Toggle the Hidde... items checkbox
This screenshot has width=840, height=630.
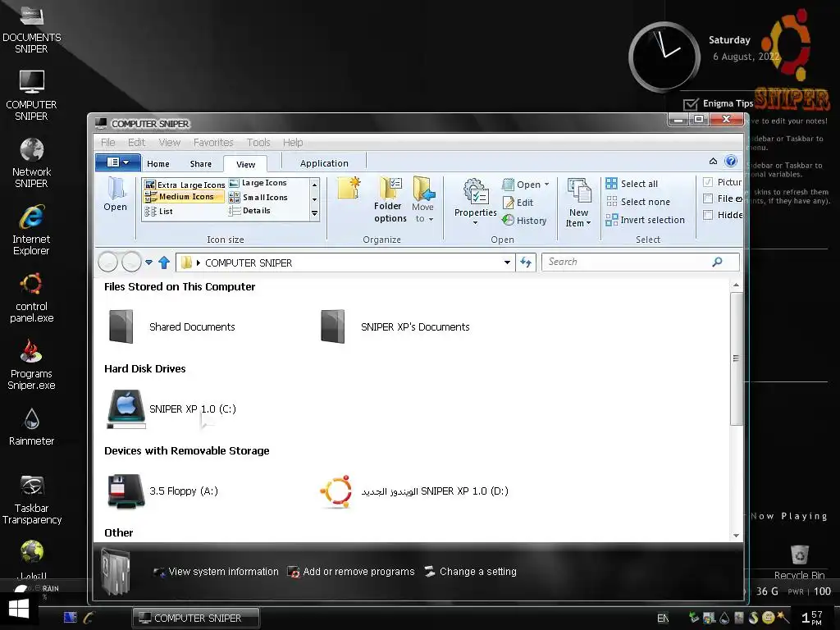708,215
